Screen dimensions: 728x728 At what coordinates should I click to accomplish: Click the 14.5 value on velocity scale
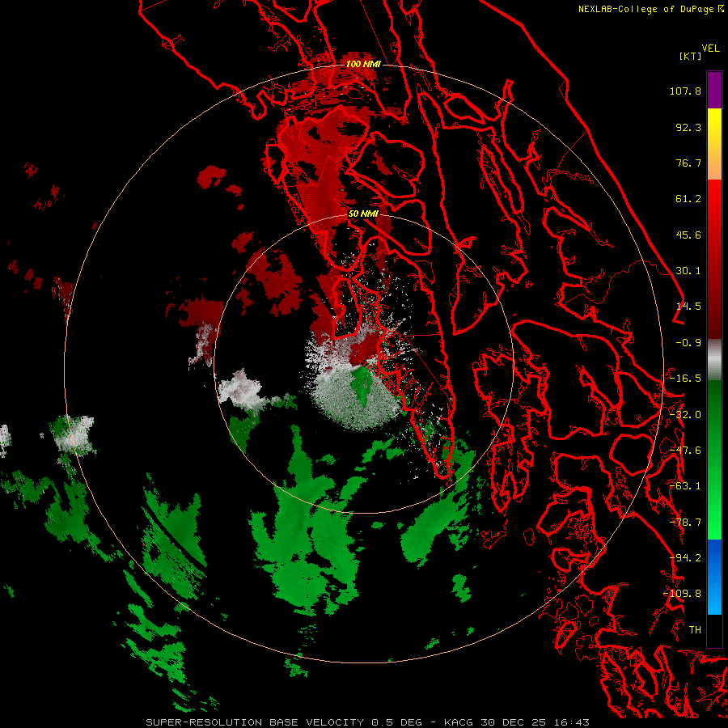click(688, 307)
